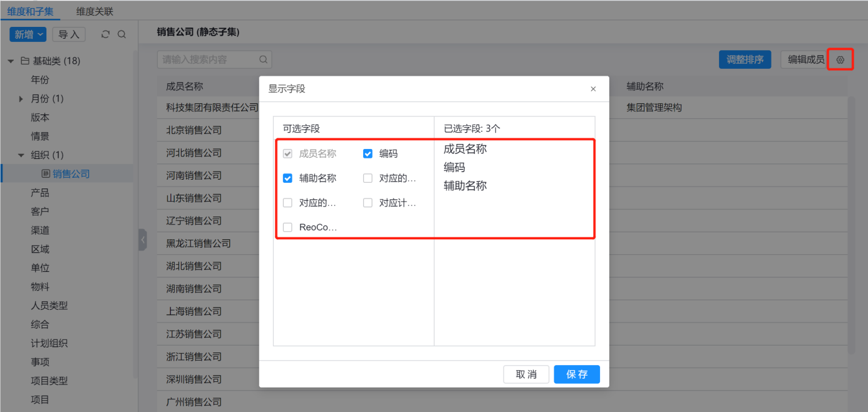Focus the 请输入搜索内容 search field
The image size is (868, 412).
tap(207, 60)
